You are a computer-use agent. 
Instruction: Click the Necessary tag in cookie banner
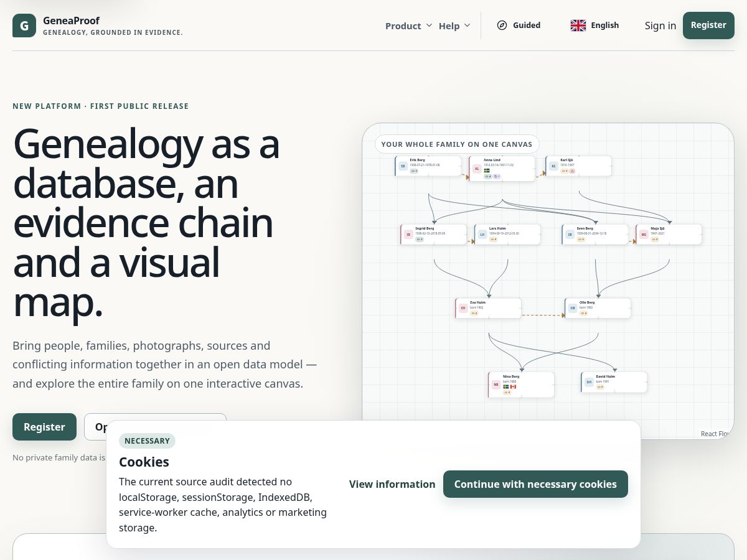(147, 441)
